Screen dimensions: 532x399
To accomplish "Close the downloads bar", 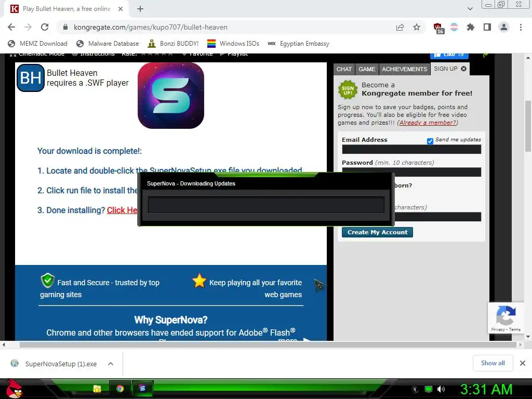I will click(523, 363).
